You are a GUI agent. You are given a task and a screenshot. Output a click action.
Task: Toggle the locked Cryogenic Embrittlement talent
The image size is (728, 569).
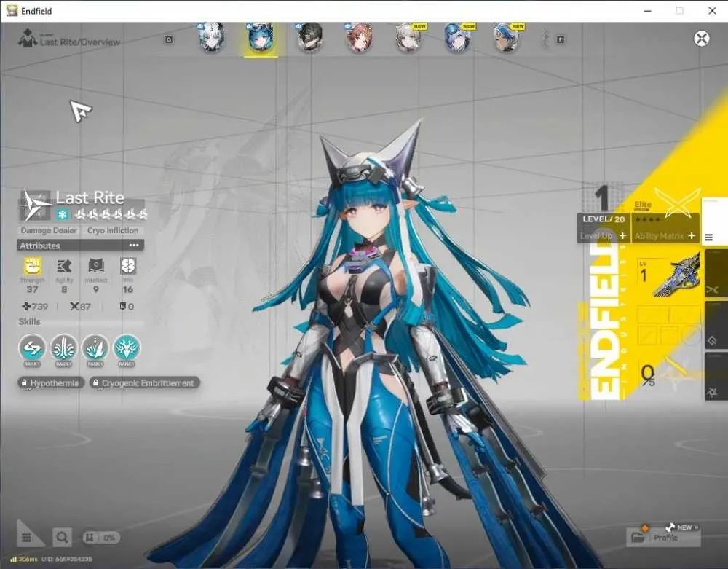pos(145,382)
